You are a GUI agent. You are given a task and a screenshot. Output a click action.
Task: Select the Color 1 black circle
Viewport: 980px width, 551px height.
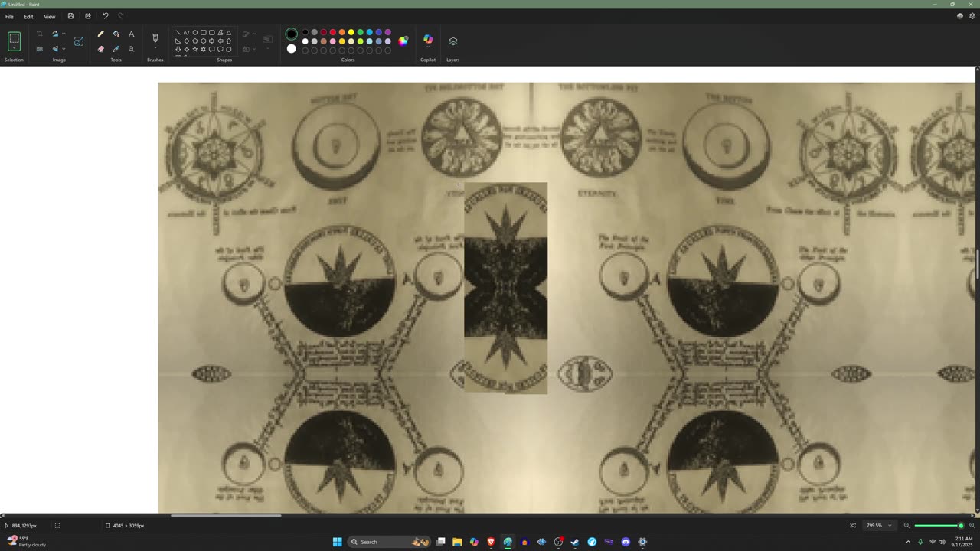[x=291, y=34]
